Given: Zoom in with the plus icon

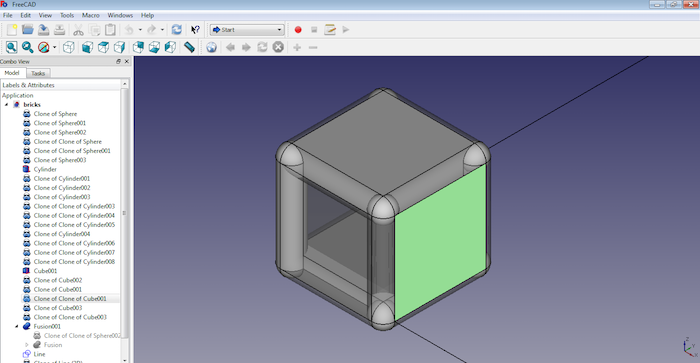Looking at the screenshot, I should [297, 47].
